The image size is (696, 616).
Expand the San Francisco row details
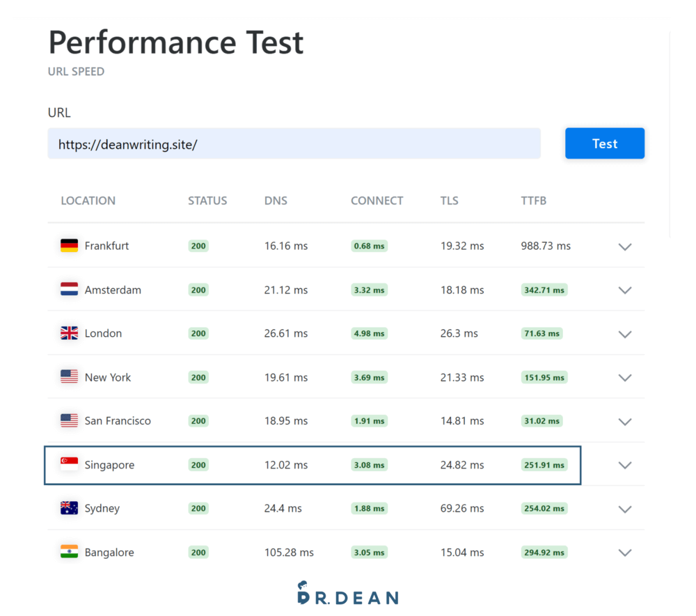tap(625, 422)
